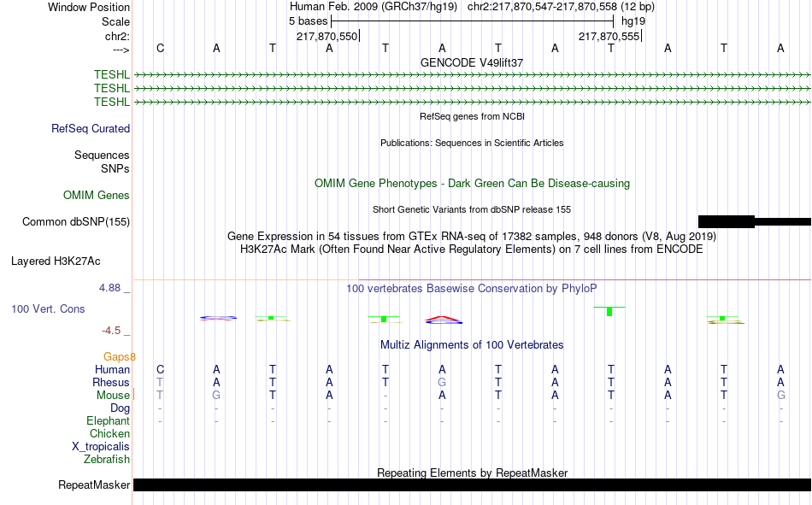Viewport: 812px width, 505px height.
Task: Click the 217,870,550 coordinate marker
Action: click(327, 36)
